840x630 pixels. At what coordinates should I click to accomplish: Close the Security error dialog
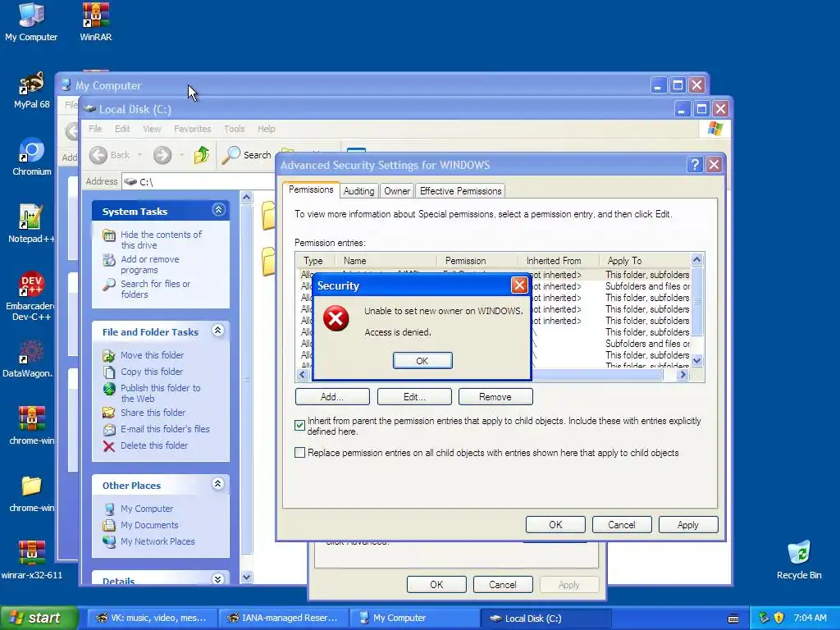[x=518, y=285]
